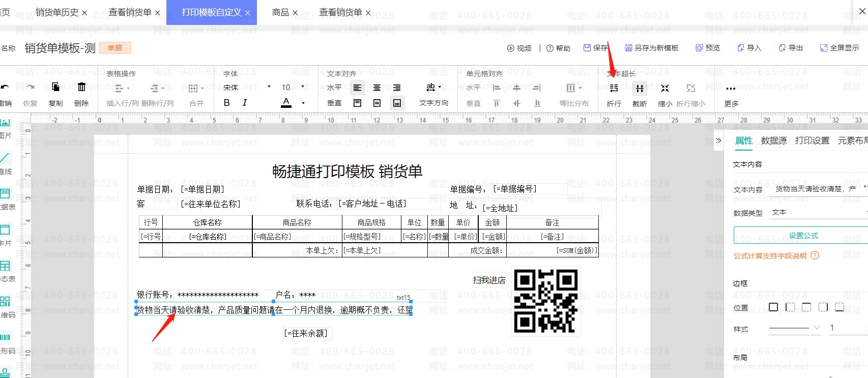The width and height of the screenshot is (868, 378).
Task: Click the 保存 save button
Action: point(595,48)
